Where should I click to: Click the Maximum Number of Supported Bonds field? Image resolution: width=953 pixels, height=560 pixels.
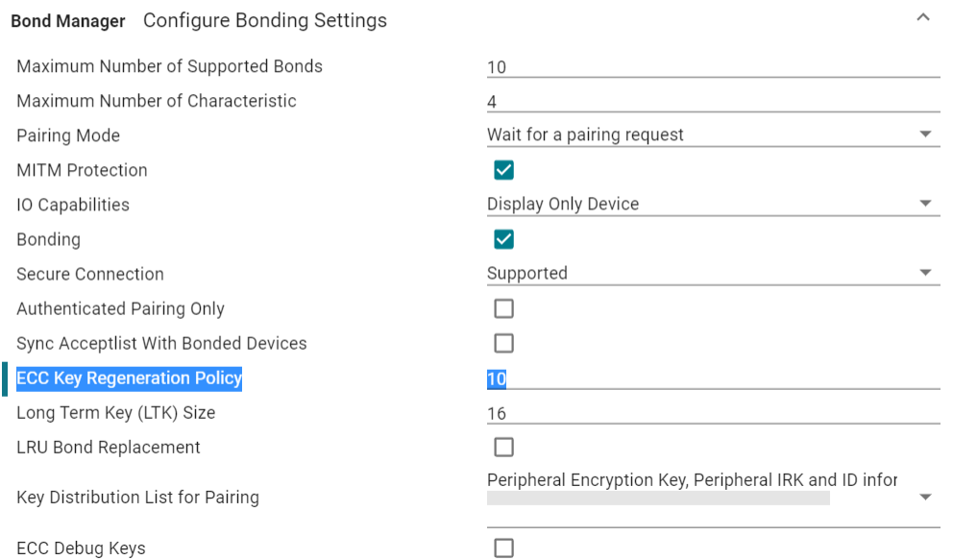[x=712, y=67]
